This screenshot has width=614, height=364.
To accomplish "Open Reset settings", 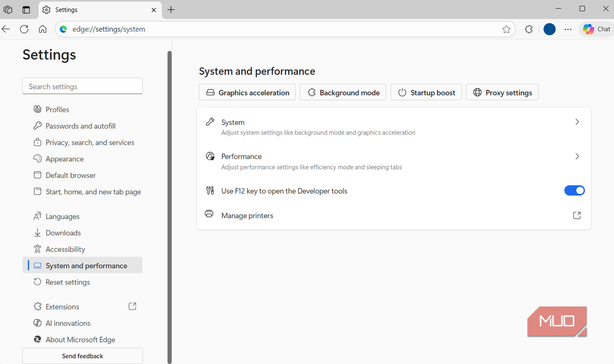I will [x=82, y=282].
